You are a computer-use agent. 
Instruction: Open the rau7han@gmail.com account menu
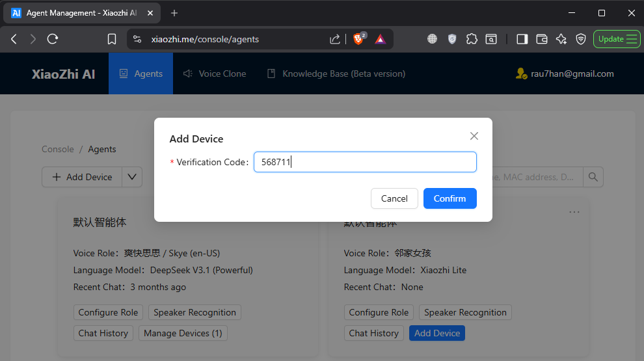click(565, 74)
